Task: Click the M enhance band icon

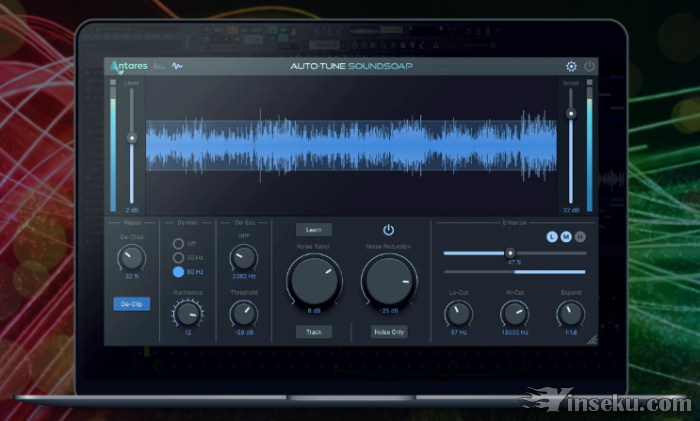Action: click(x=565, y=236)
